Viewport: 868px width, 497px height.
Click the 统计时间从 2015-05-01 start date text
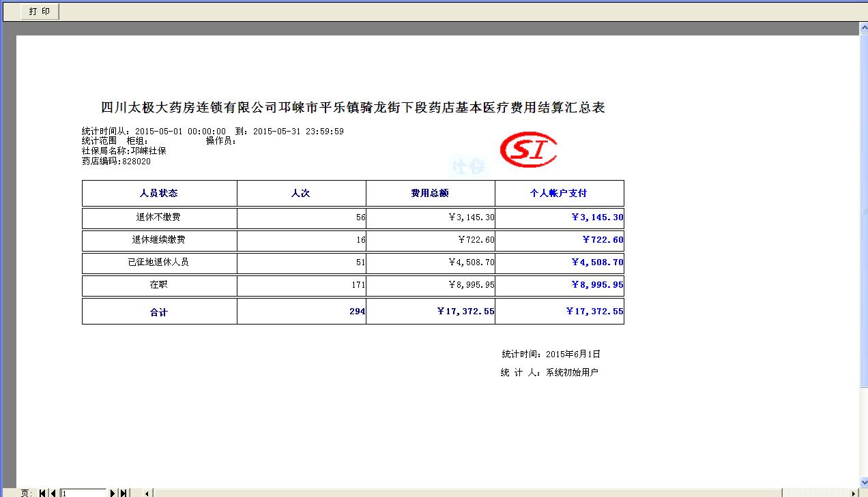pos(154,132)
